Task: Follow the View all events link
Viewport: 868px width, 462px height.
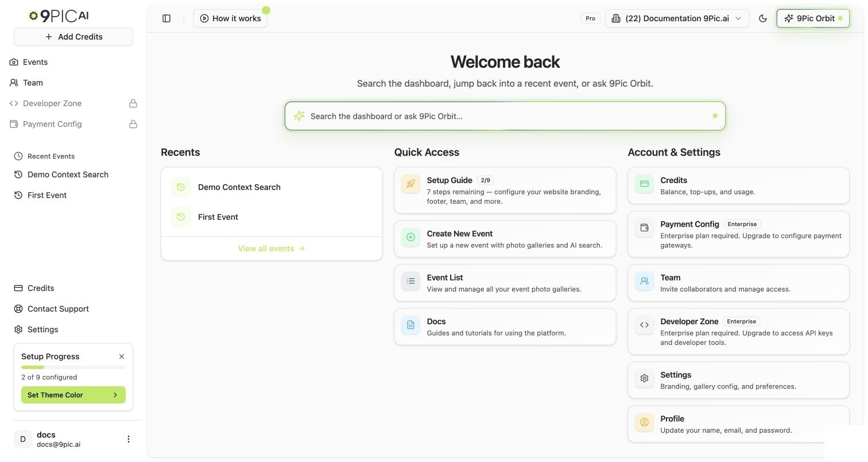Action: (272, 249)
